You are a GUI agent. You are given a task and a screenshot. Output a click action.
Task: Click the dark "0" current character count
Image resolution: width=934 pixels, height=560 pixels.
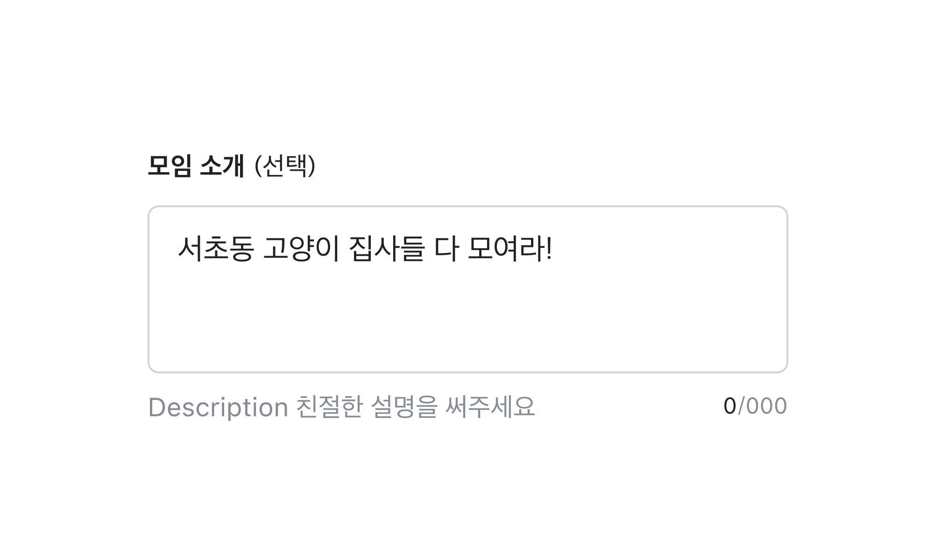729,406
